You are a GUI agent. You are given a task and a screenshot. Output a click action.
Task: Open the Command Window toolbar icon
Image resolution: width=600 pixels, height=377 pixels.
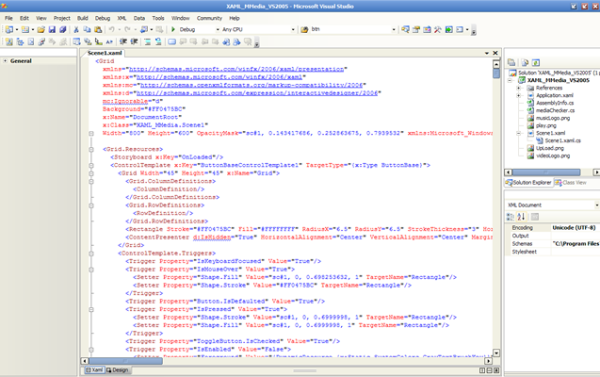click(x=460, y=29)
